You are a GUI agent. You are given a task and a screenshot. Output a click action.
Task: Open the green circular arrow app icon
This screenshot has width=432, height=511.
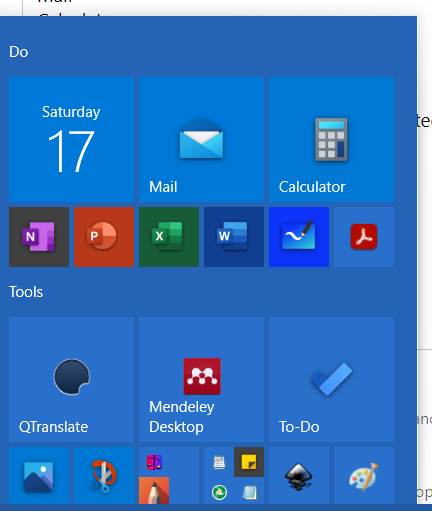(219, 492)
